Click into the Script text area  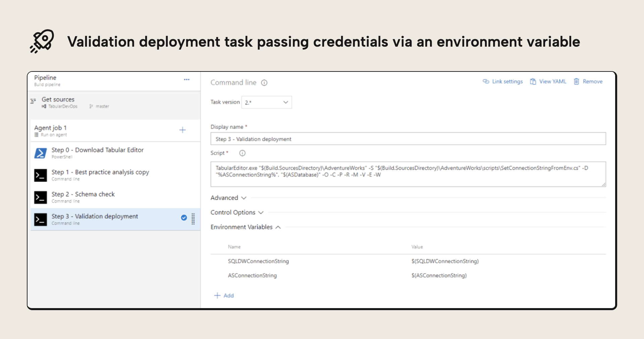point(408,174)
